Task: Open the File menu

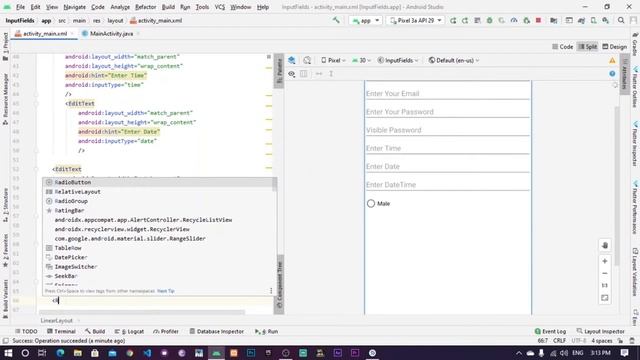Action: click(x=20, y=7)
